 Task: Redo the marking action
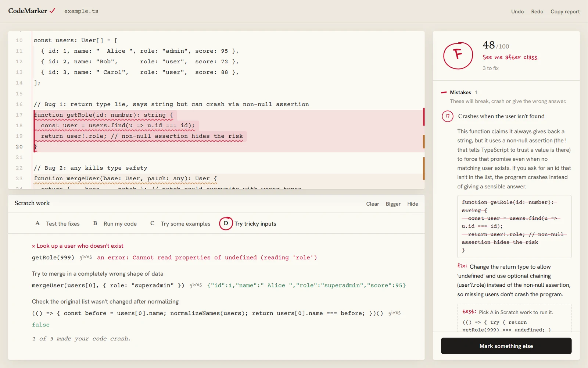[537, 11]
